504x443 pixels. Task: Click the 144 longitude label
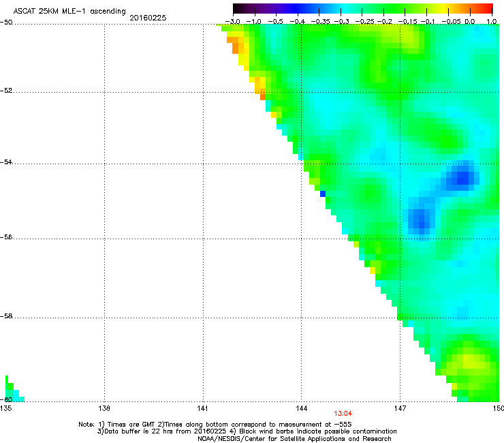301,408
